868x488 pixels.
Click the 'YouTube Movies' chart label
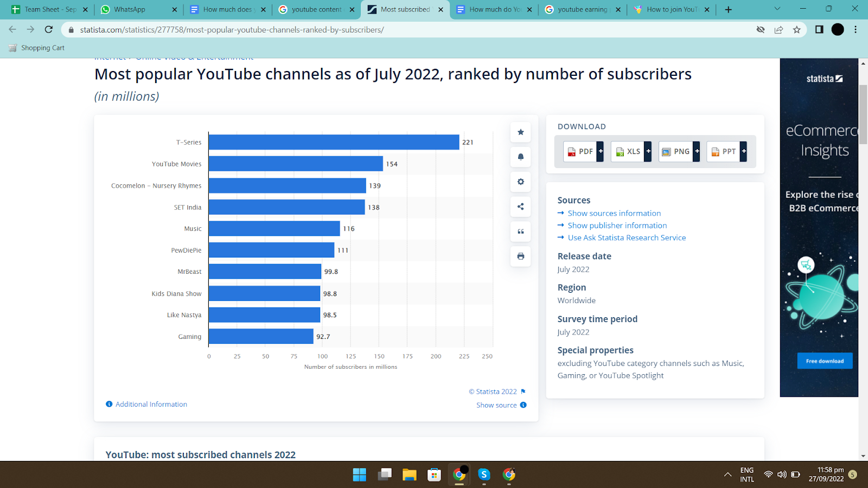pos(176,164)
